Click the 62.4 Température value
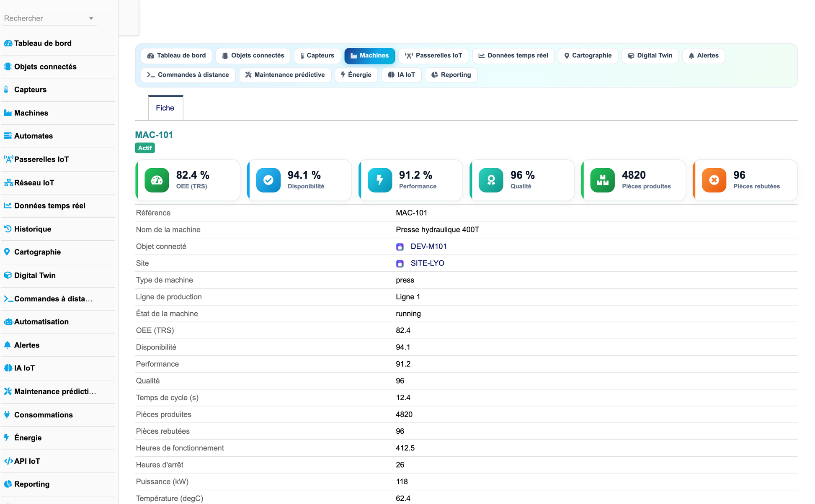The height and width of the screenshot is (504, 815). (403, 498)
